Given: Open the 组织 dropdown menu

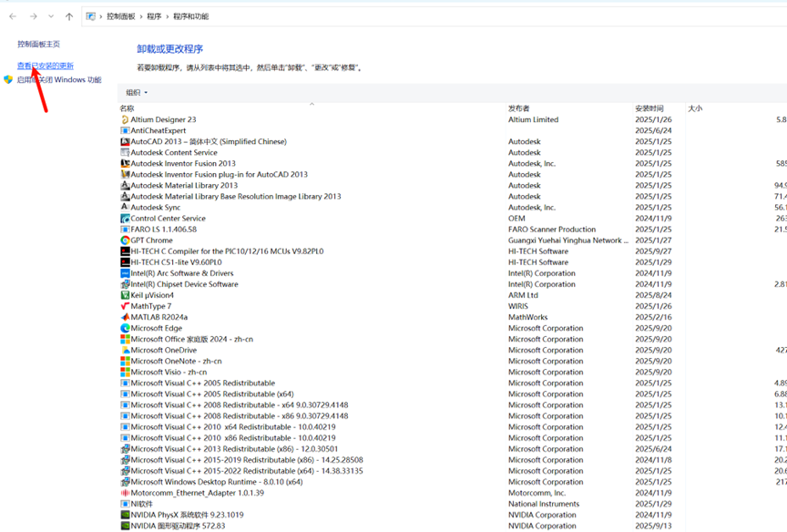Looking at the screenshot, I should click(137, 92).
